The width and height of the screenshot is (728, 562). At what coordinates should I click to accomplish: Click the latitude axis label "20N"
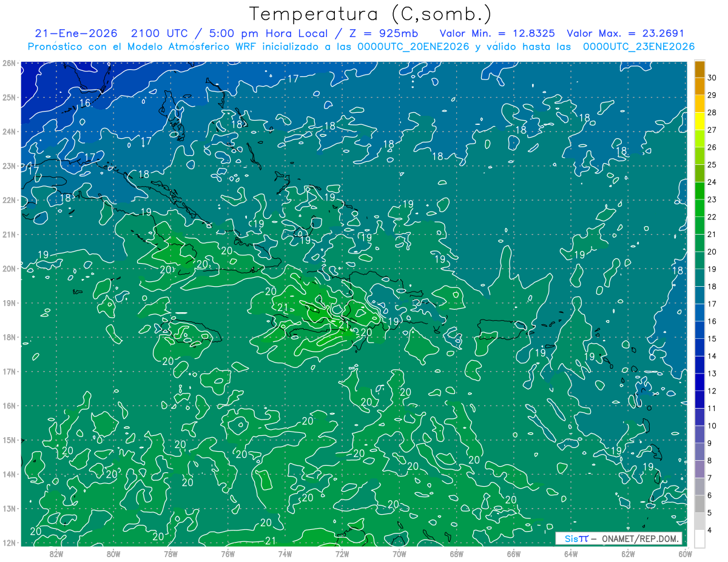9,269
